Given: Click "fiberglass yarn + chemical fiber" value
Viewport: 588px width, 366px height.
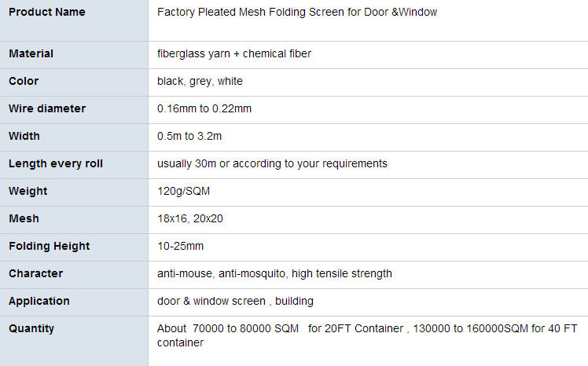Looking at the screenshot, I should pos(234,53).
